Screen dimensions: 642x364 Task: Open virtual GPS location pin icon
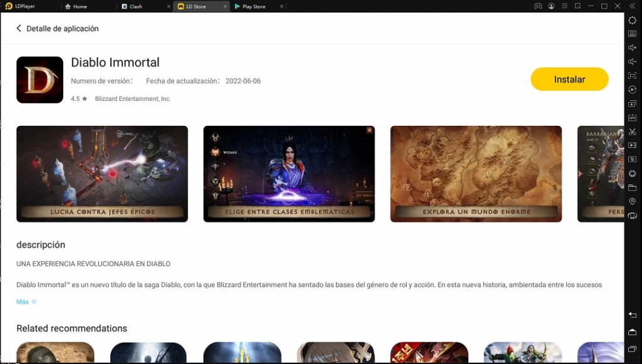[x=632, y=201]
